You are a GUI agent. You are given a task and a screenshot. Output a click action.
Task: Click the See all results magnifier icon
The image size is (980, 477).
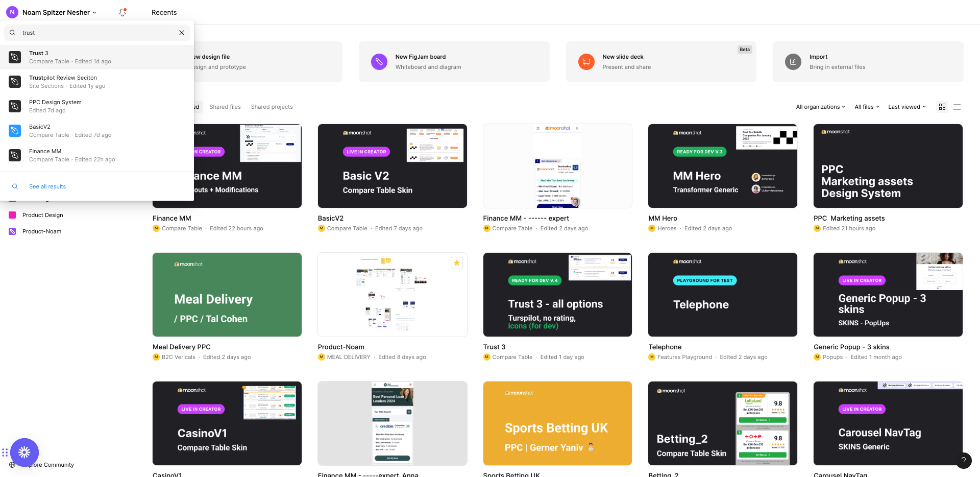(15, 186)
